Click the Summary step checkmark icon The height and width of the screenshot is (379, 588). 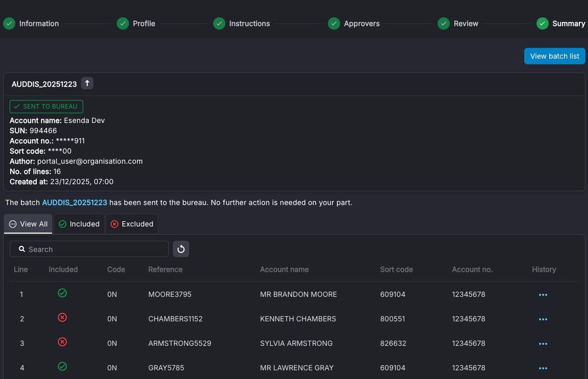pyautogui.click(x=542, y=23)
